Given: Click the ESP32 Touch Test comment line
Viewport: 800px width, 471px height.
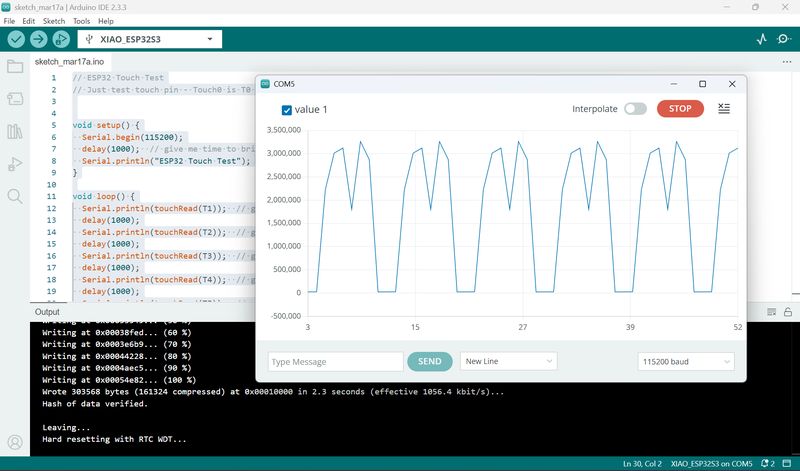Looking at the screenshot, I should coord(118,78).
